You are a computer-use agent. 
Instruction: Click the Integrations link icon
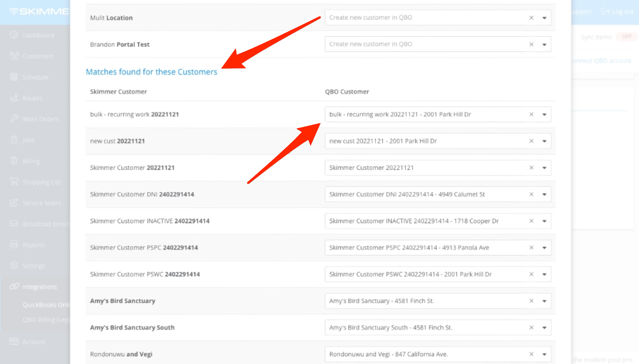coord(14,287)
